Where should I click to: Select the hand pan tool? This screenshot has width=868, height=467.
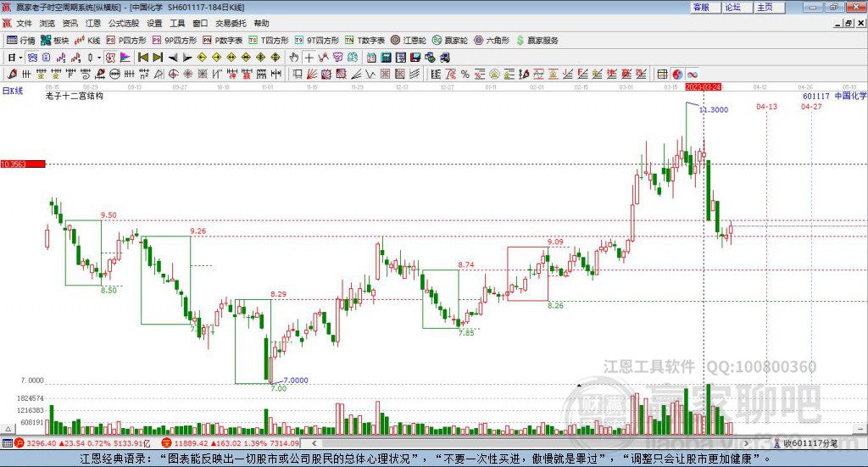[294, 58]
